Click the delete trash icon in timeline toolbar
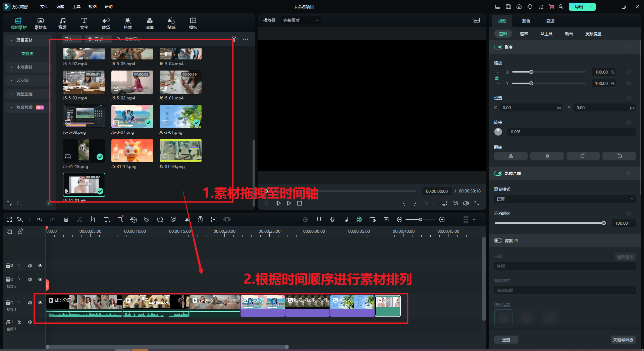 coord(66,219)
